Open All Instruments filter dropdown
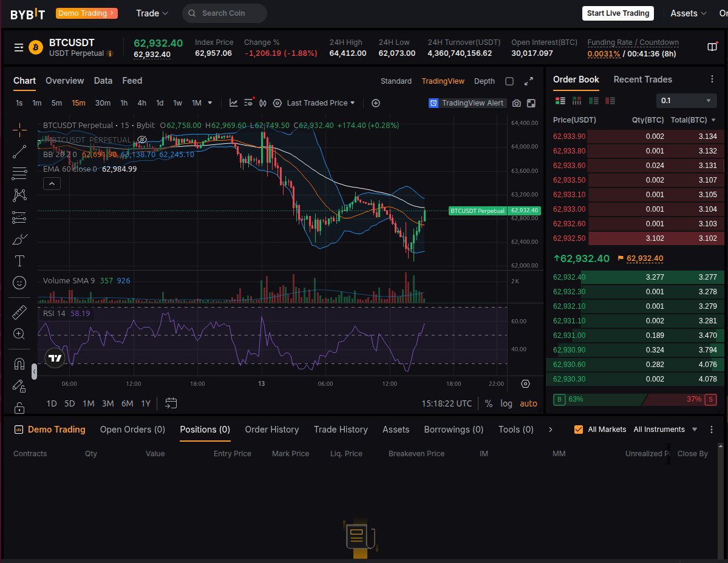Image resolution: width=728 pixels, height=563 pixels. [x=665, y=430]
